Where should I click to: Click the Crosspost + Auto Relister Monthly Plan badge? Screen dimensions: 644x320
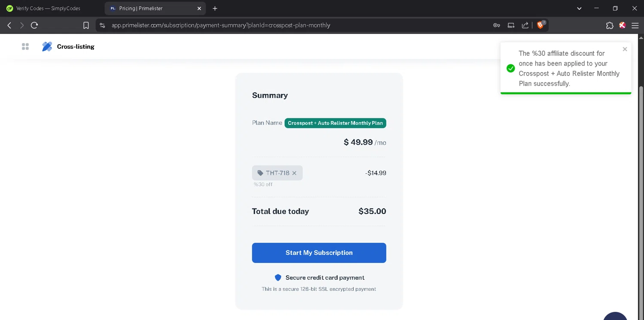pyautogui.click(x=335, y=123)
